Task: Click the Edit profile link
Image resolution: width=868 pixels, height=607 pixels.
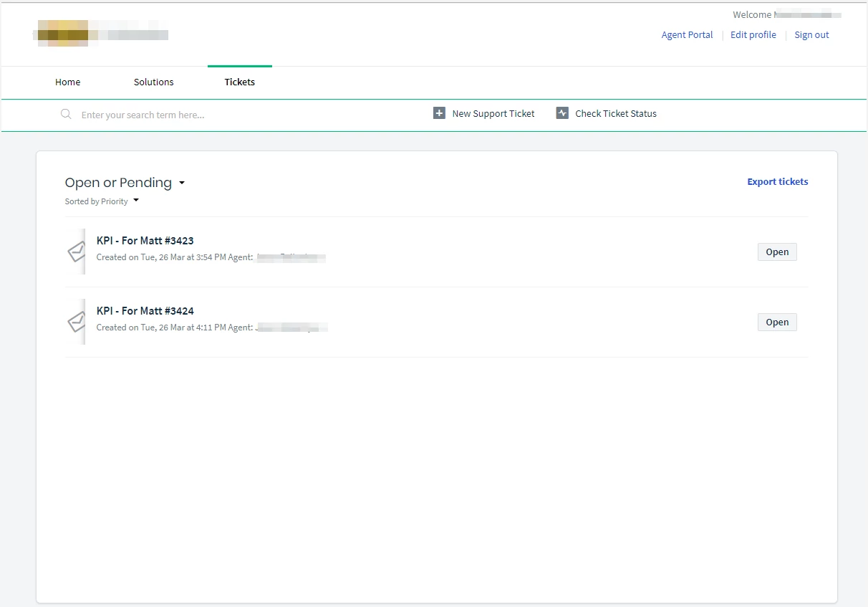Action: [753, 34]
